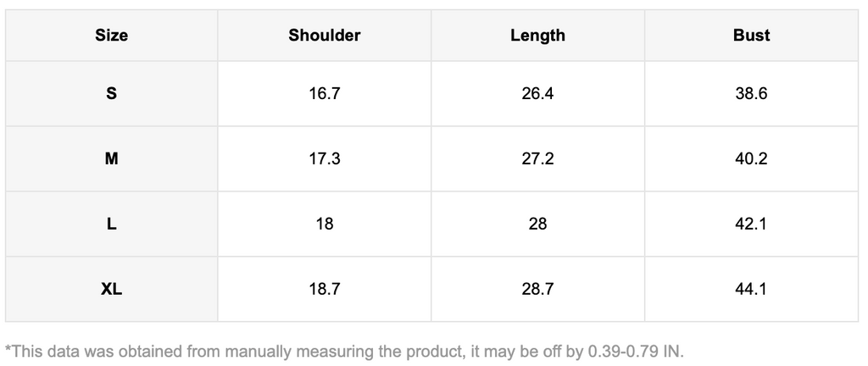Click bust value 42.1 for size L
Image resolution: width=868 pixels, height=366 pixels.
click(x=751, y=224)
